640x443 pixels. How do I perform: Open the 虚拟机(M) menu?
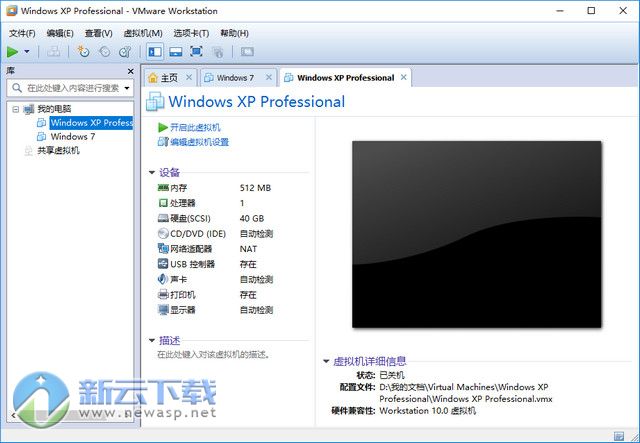pos(143,33)
